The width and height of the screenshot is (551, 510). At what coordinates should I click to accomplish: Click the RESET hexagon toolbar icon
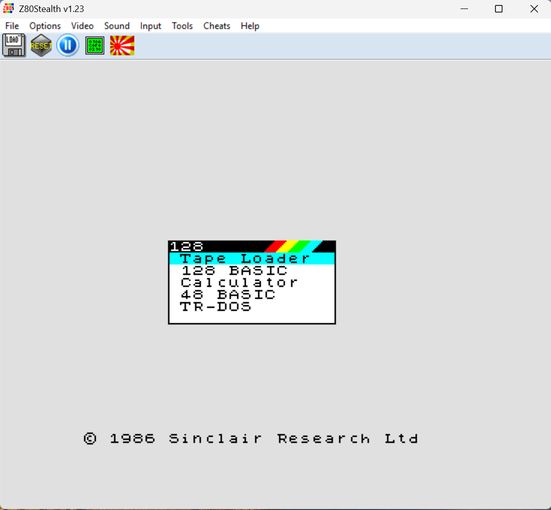coord(41,45)
